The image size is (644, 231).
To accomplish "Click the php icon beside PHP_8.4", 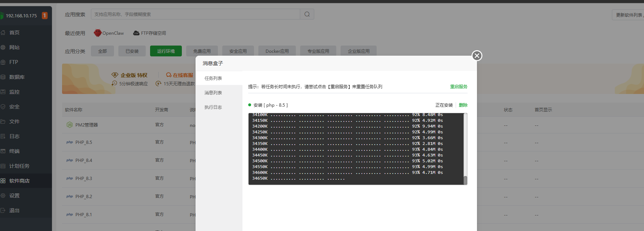I will pos(70,160).
